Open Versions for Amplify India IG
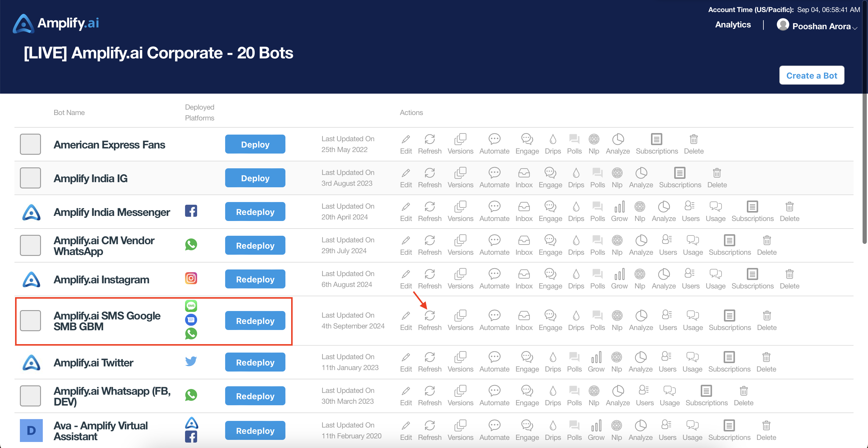This screenshot has width=868, height=448. pyautogui.click(x=460, y=178)
